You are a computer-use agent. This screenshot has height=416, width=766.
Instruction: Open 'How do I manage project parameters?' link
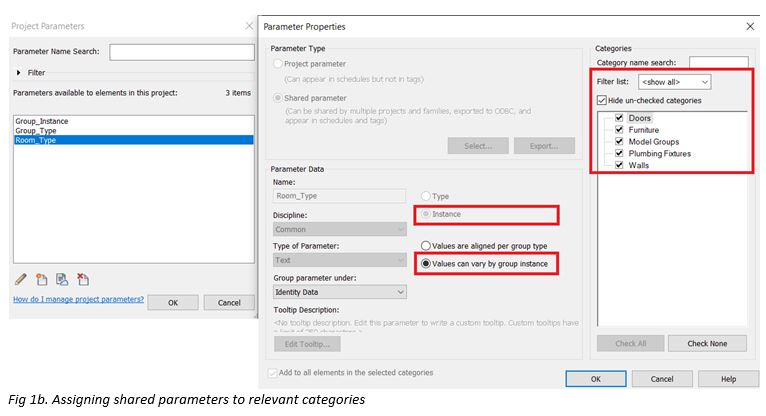(x=78, y=299)
